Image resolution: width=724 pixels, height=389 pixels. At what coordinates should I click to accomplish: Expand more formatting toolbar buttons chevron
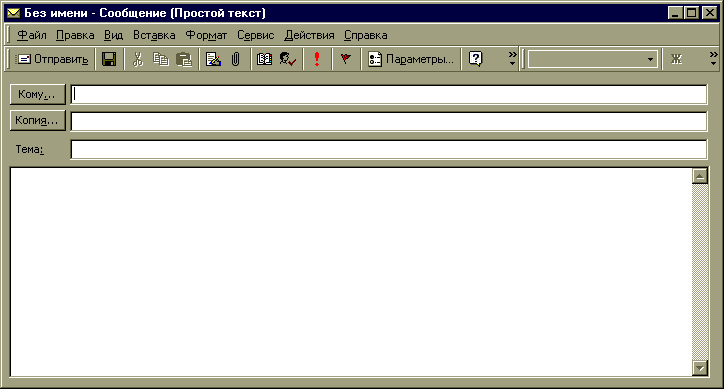[714, 59]
